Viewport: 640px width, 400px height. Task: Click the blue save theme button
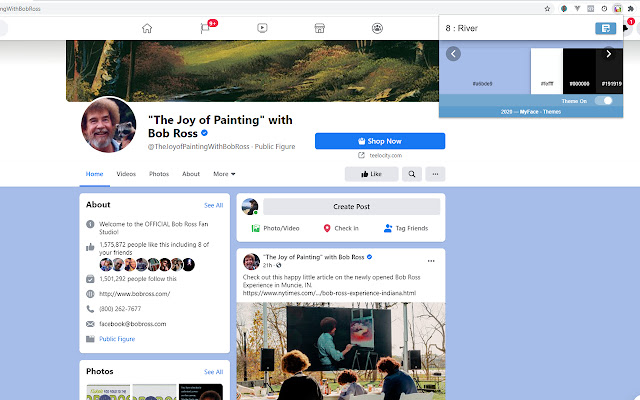(x=606, y=28)
